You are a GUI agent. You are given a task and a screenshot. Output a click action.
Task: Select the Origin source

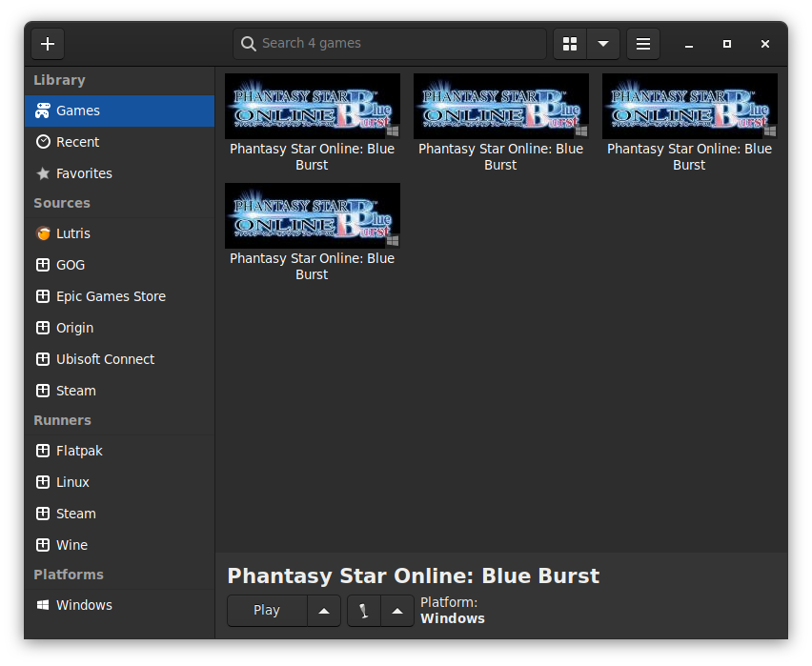click(x=120, y=328)
